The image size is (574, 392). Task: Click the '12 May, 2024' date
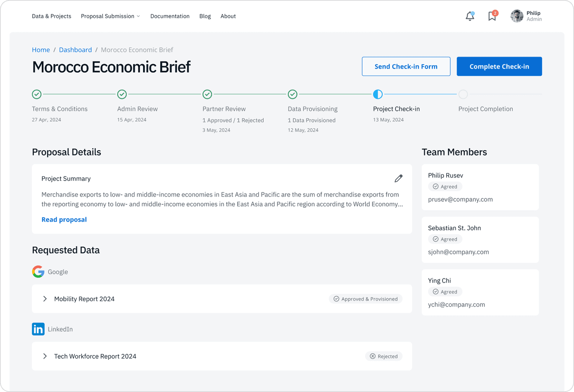coord(303,130)
